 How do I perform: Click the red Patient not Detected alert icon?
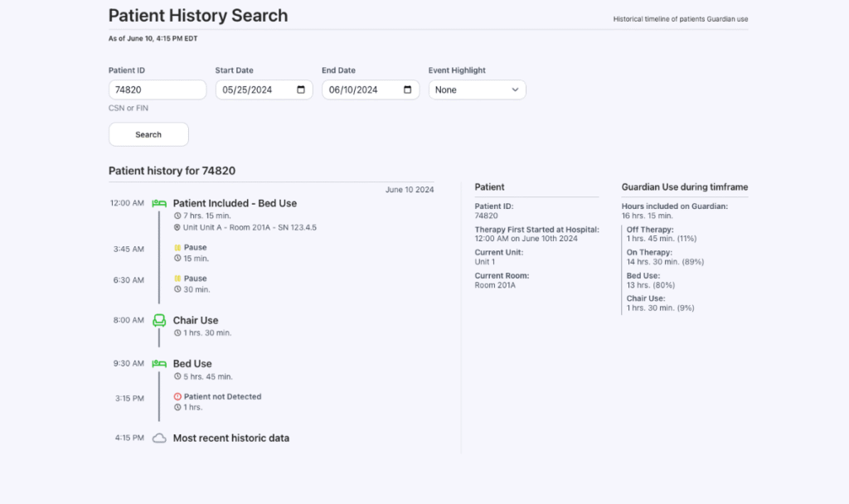[x=177, y=397]
